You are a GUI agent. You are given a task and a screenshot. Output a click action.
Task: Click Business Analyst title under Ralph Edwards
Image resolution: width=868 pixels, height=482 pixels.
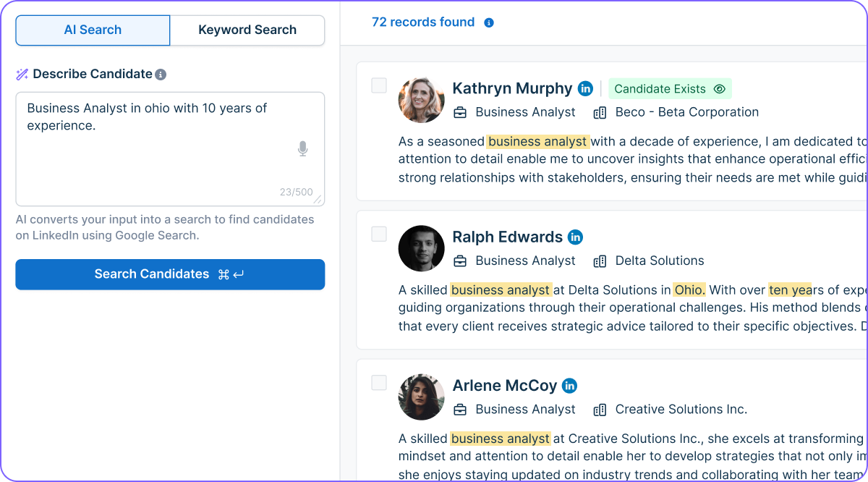pos(525,261)
